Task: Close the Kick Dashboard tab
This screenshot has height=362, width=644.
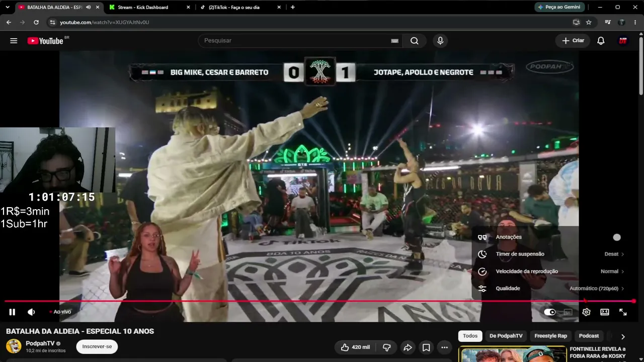Action: [188, 7]
